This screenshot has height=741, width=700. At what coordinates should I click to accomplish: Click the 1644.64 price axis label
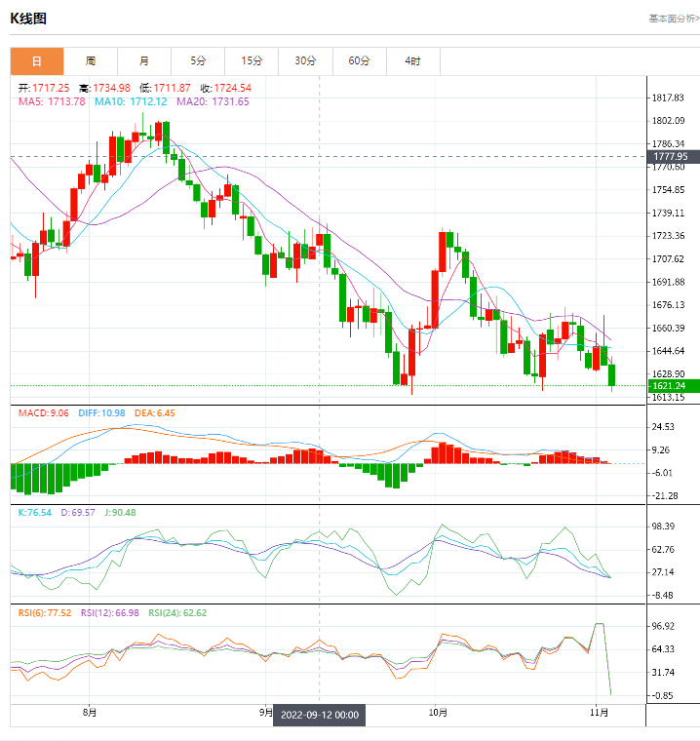tap(668, 351)
